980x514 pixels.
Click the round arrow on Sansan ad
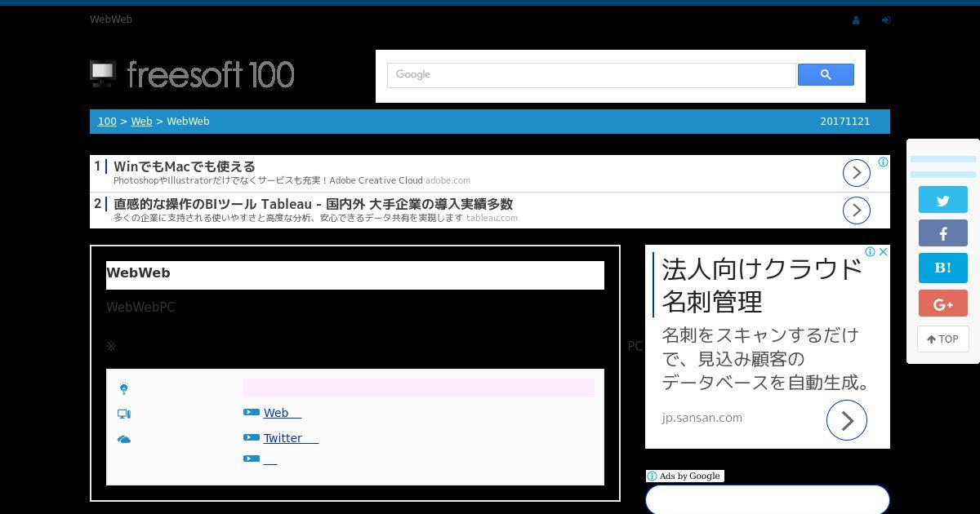[x=847, y=420]
